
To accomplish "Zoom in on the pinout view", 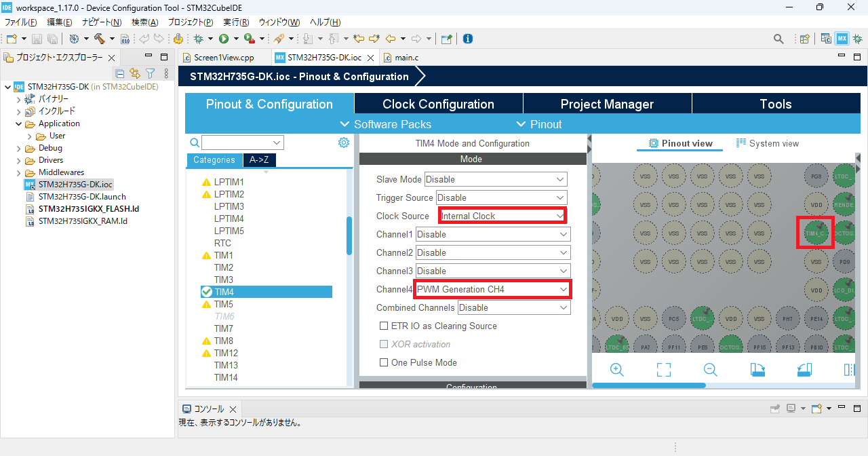I will point(616,369).
